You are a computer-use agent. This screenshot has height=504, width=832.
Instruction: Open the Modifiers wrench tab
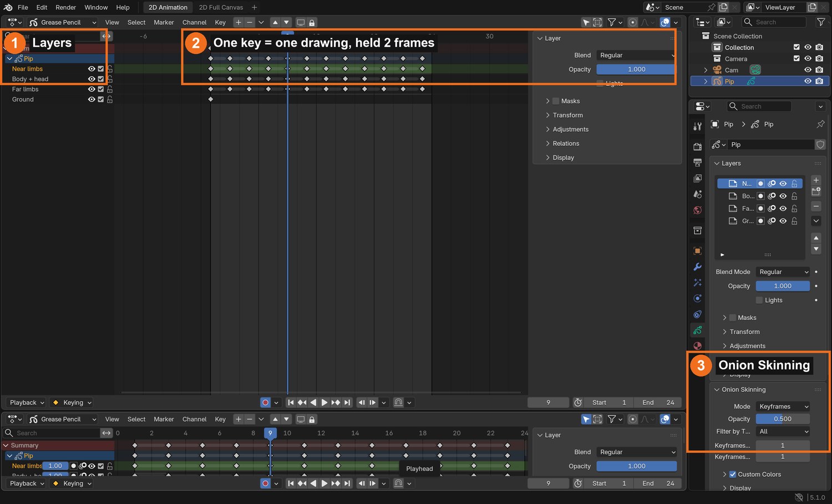(698, 267)
